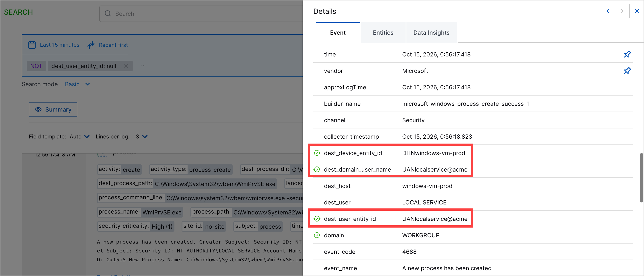This screenshot has height=276, width=644.
Task: Select the WORKGROUP domain value
Action: click(x=420, y=235)
